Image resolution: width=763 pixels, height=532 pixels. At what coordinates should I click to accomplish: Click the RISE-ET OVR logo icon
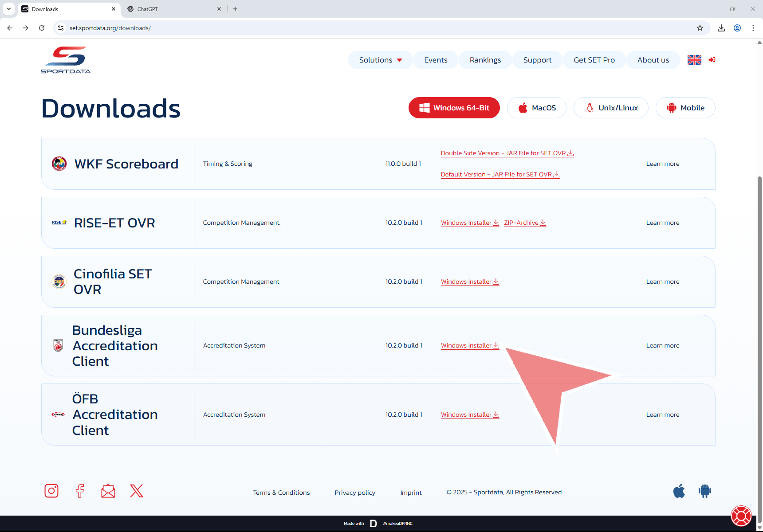[59, 223]
